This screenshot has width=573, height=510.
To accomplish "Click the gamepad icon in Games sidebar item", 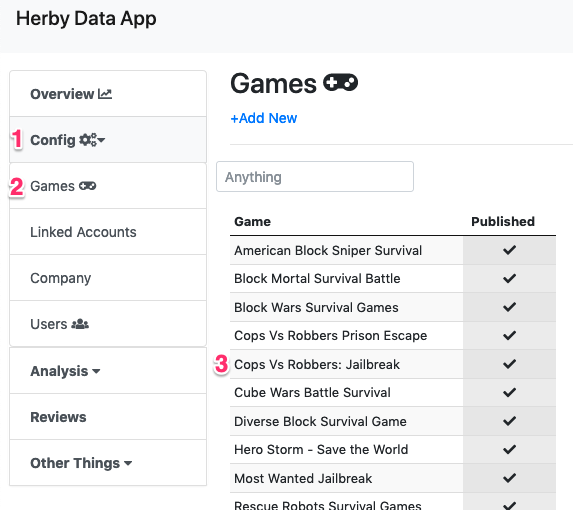I will pyautogui.click(x=88, y=186).
